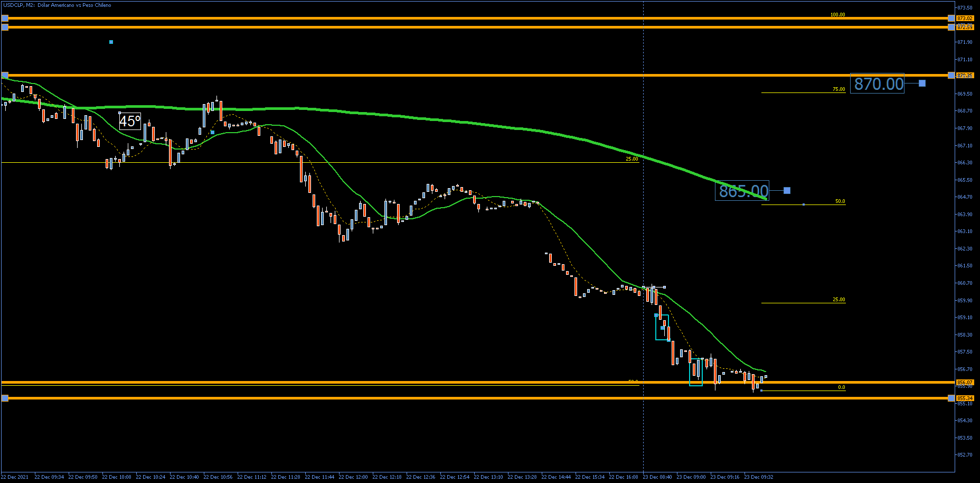Click the square handle beside 865.00 label
The width and height of the screenshot is (980, 483).
point(787,191)
